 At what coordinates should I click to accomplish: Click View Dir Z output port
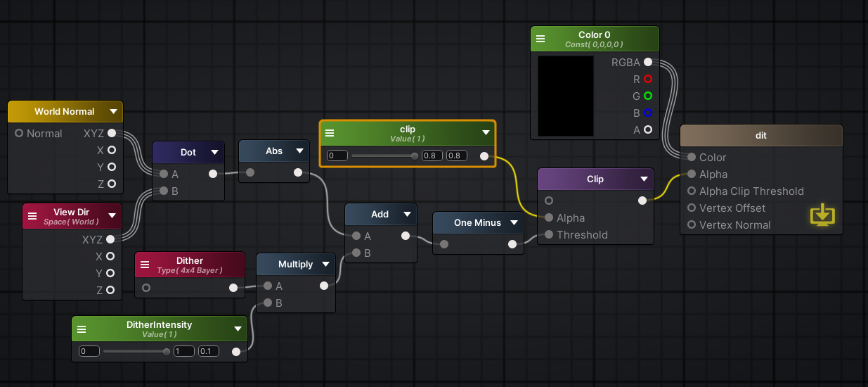tap(110, 290)
